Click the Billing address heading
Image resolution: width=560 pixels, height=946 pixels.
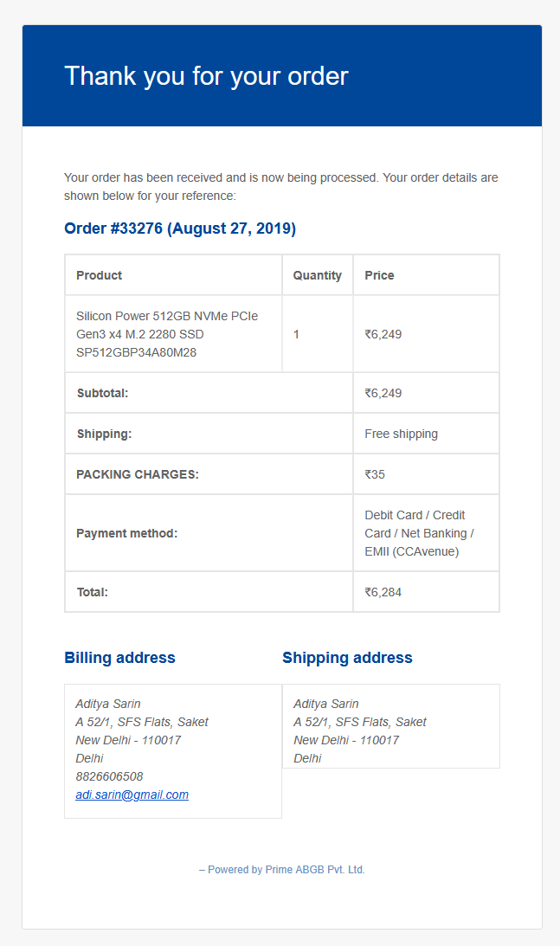pyautogui.click(x=119, y=658)
